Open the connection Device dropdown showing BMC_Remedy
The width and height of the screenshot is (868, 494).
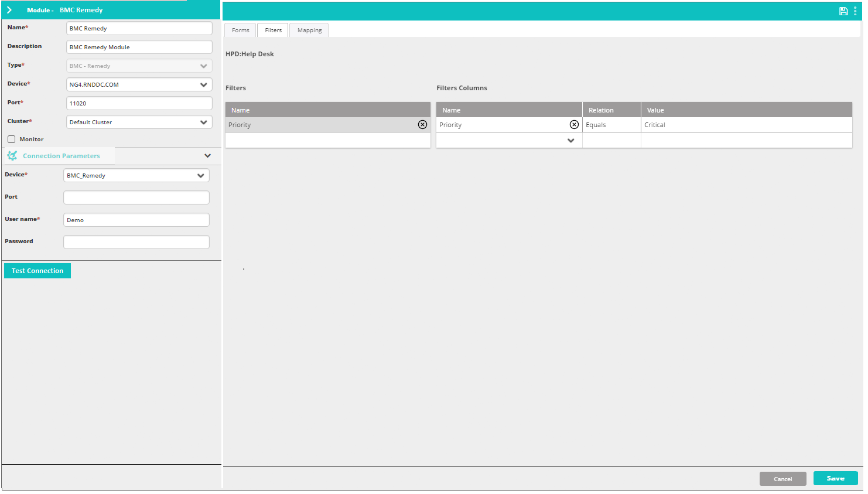pos(136,176)
